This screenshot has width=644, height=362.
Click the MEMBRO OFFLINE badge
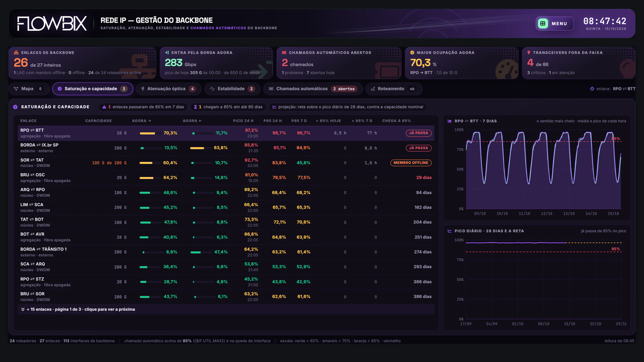tap(411, 163)
